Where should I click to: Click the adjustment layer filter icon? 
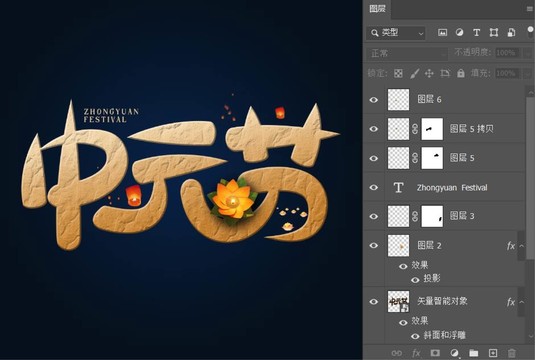coord(460,33)
